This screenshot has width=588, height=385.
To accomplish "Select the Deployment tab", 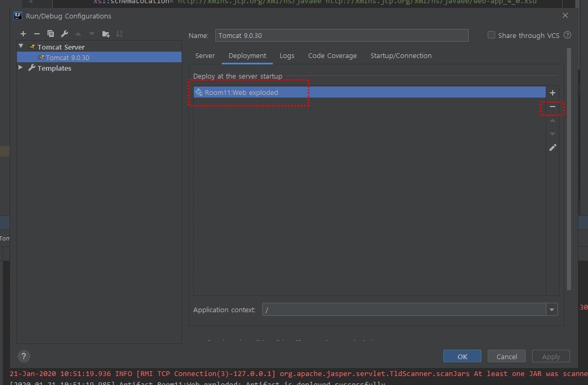I will coord(247,56).
